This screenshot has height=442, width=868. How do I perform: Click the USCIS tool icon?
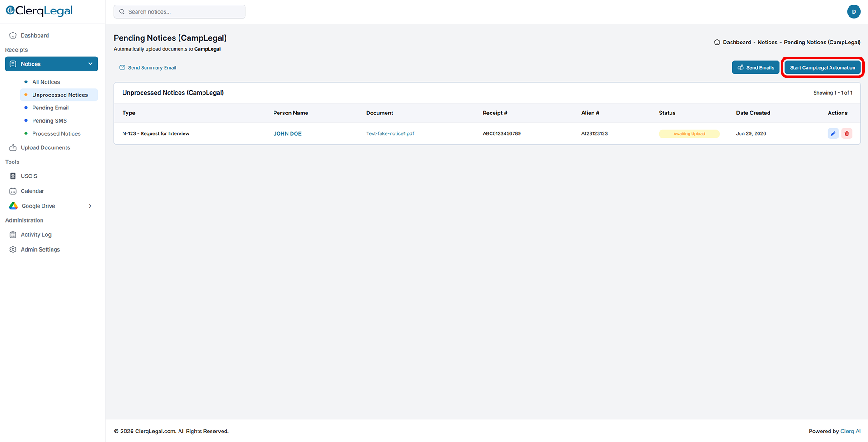coord(13,176)
